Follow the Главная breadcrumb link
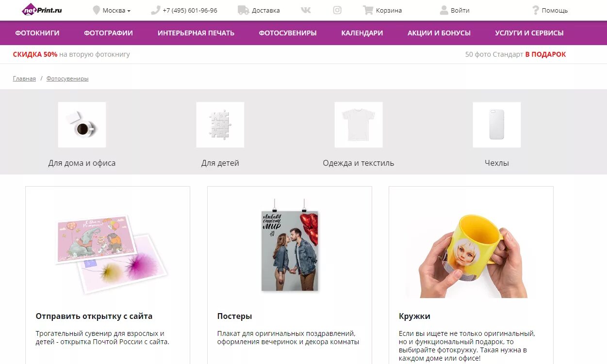Image resolution: width=607 pixels, height=364 pixels. click(24, 79)
